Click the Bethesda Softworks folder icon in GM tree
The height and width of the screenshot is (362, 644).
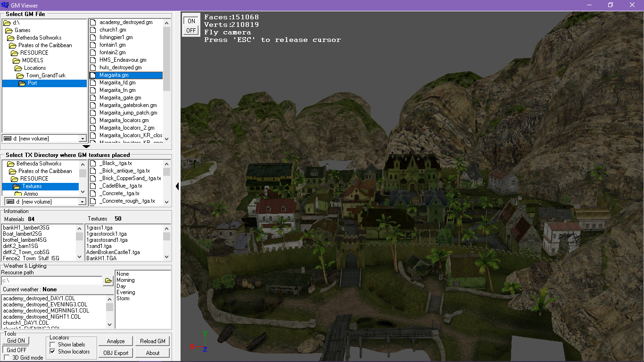[x=12, y=38]
